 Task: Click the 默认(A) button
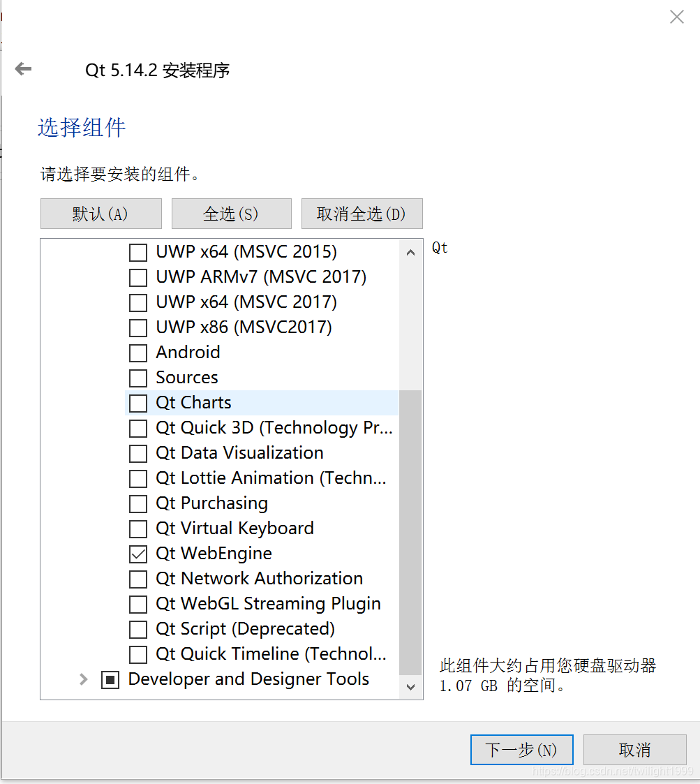[x=100, y=213]
